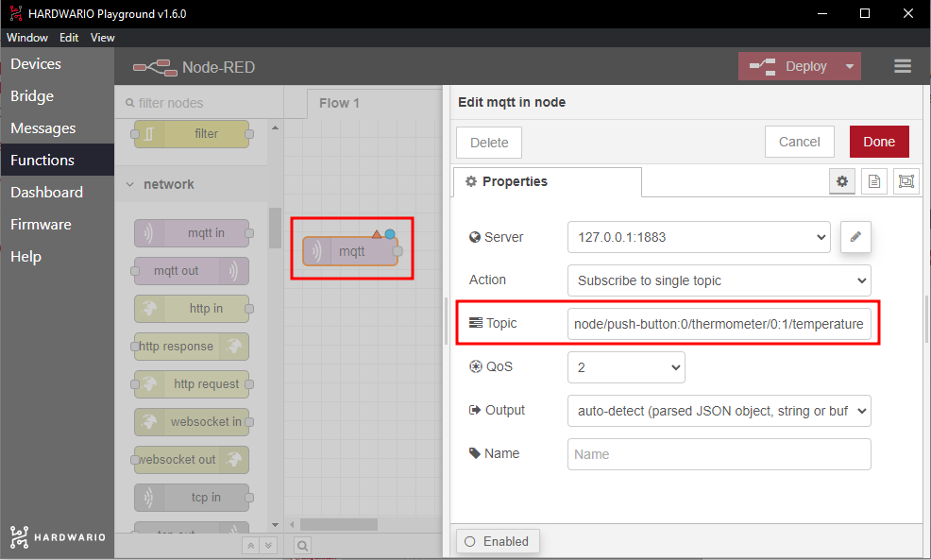Open the Output auto-detect dropdown
Image resolution: width=931 pixels, height=560 pixels.
click(719, 411)
